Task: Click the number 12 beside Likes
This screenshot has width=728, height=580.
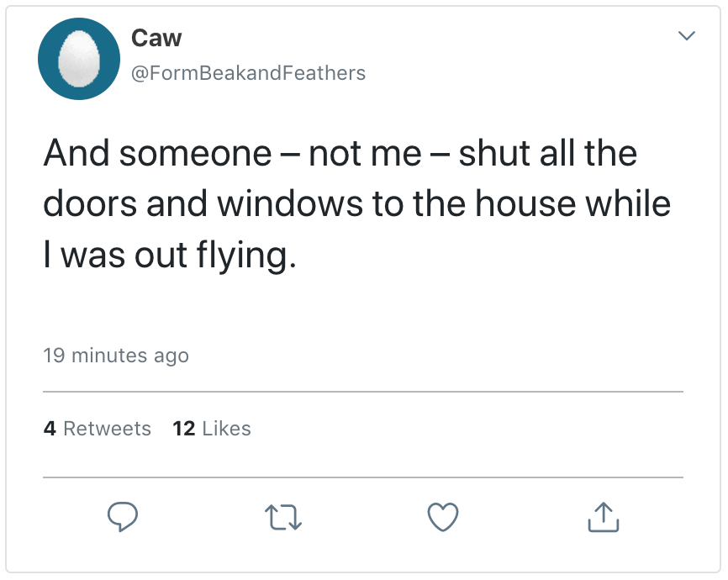Action: point(183,429)
